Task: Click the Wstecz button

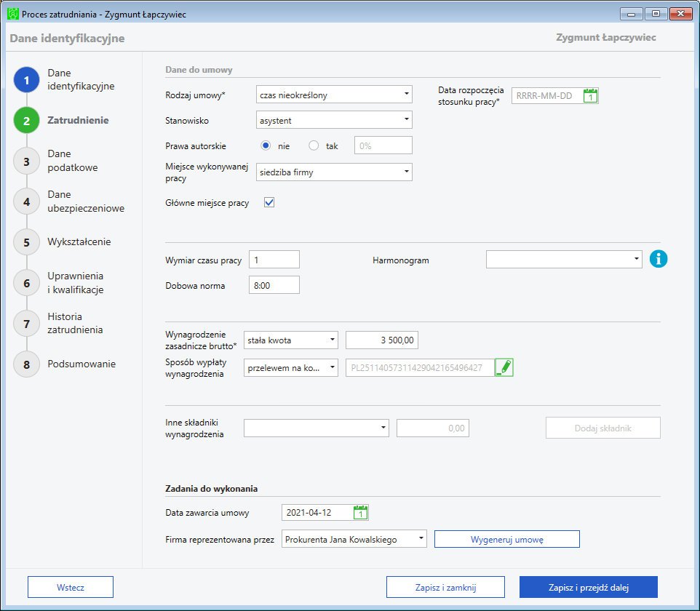Action: coord(71,587)
